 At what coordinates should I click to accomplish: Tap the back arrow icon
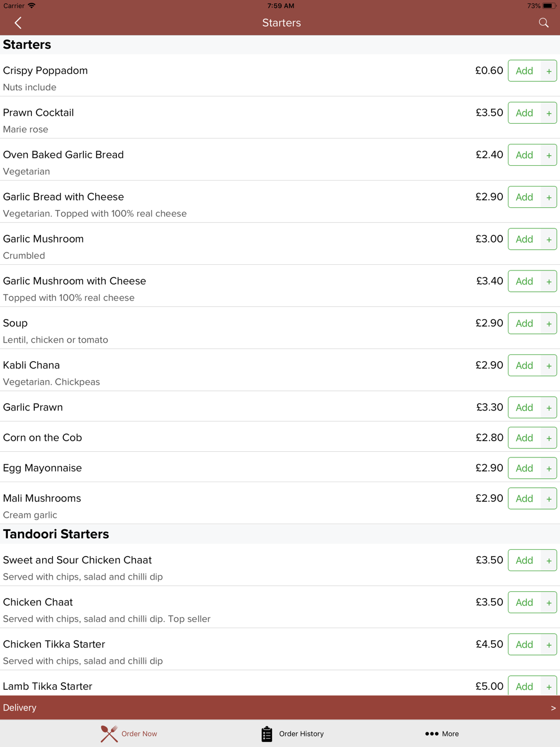pyautogui.click(x=18, y=23)
